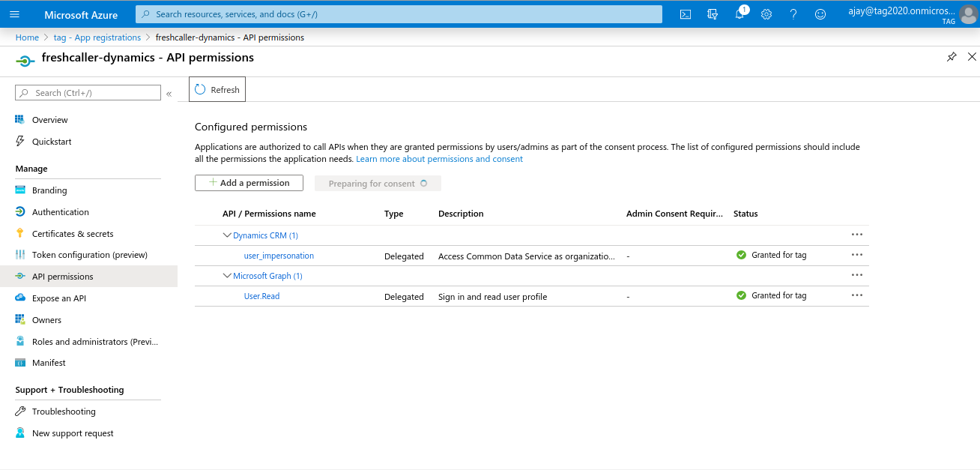Image resolution: width=980 pixels, height=470 pixels.
Task: Open Cloud Shell from the top bar
Action: click(685, 14)
